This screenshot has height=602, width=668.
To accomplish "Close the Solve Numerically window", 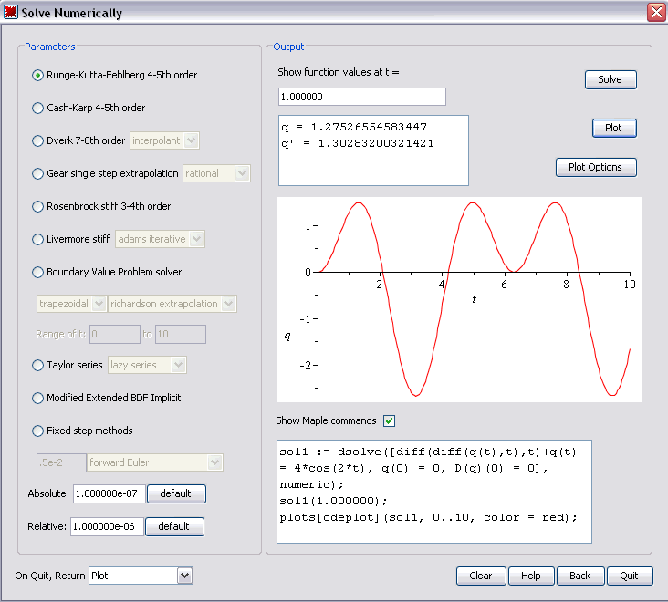I will click(x=654, y=11).
